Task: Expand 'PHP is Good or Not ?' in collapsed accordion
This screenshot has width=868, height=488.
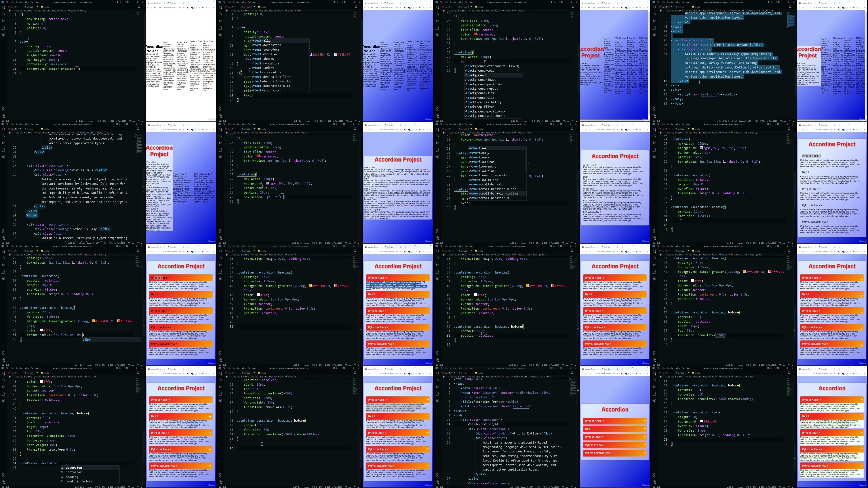Action: (x=615, y=453)
